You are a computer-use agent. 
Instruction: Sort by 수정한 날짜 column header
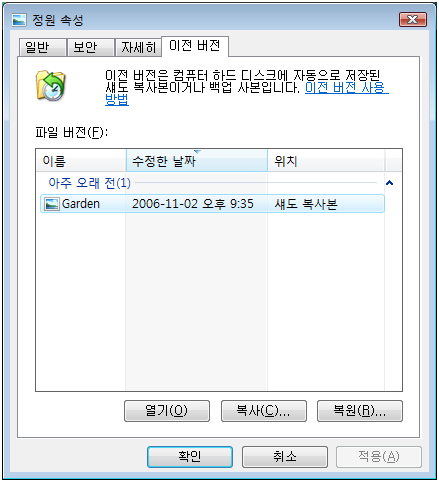point(197,161)
